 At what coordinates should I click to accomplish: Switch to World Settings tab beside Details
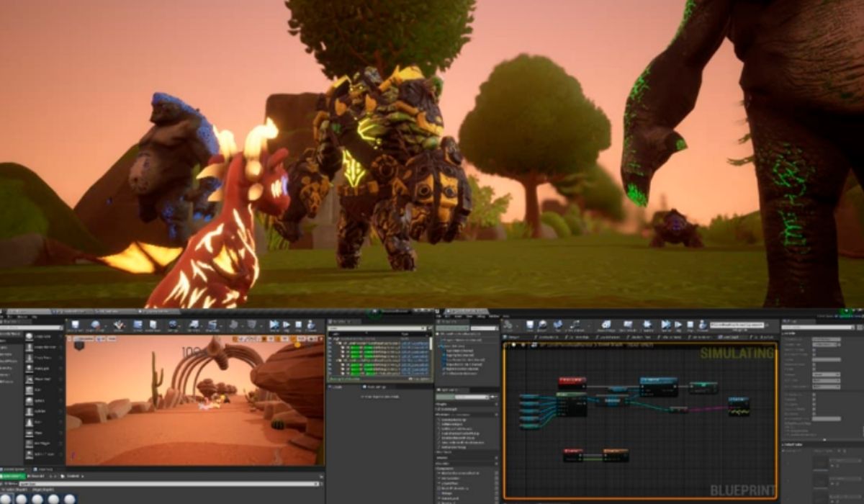click(x=376, y=387)
